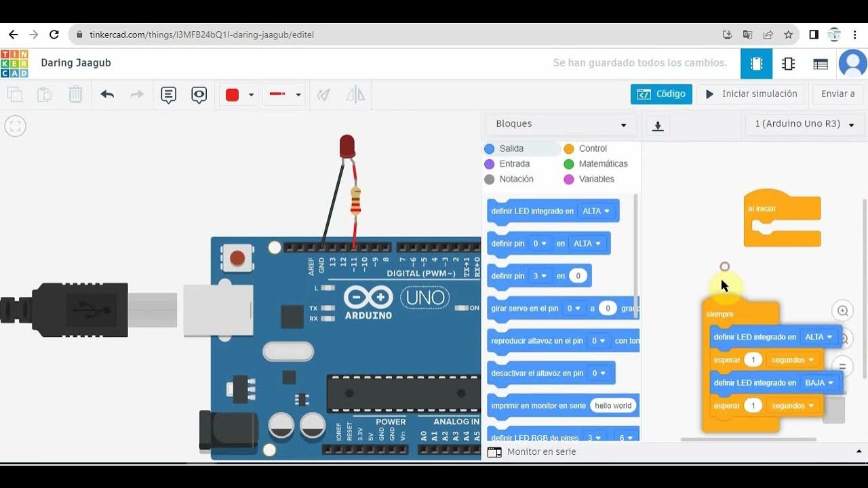Open the Bloques editor mode dropdown
Screen dimensions: 868x488
561,124
